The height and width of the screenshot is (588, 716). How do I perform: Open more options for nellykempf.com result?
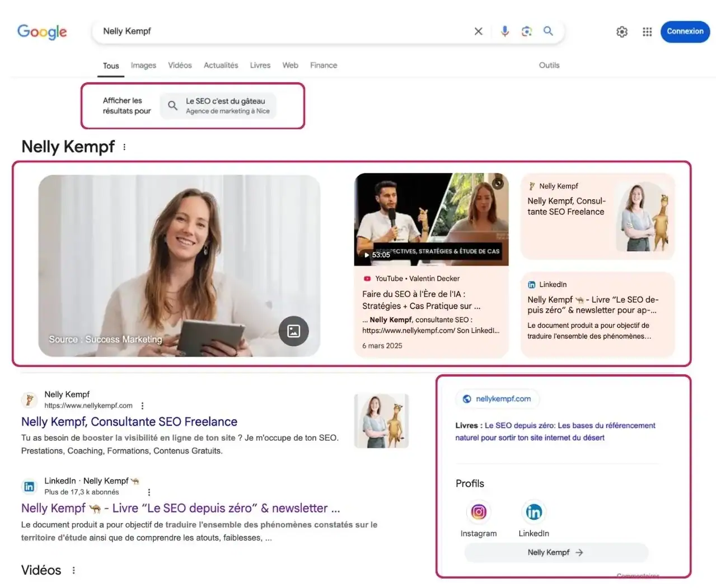(142, 406)
